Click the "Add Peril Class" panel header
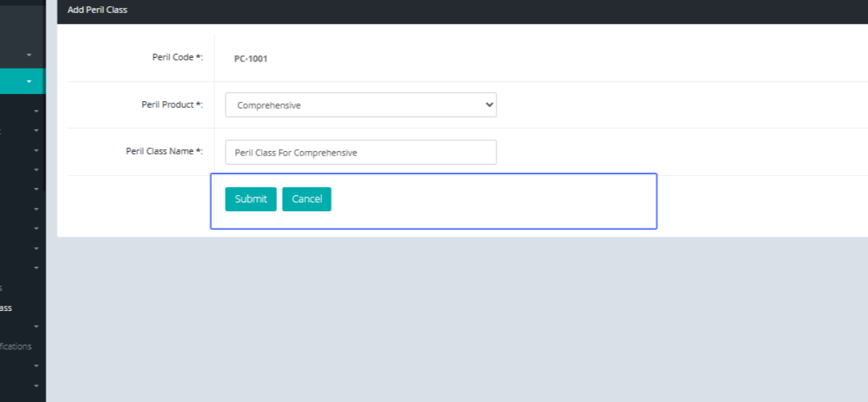Image resolution: width=868 pixels, height=402 pixels. click(97, 10)
